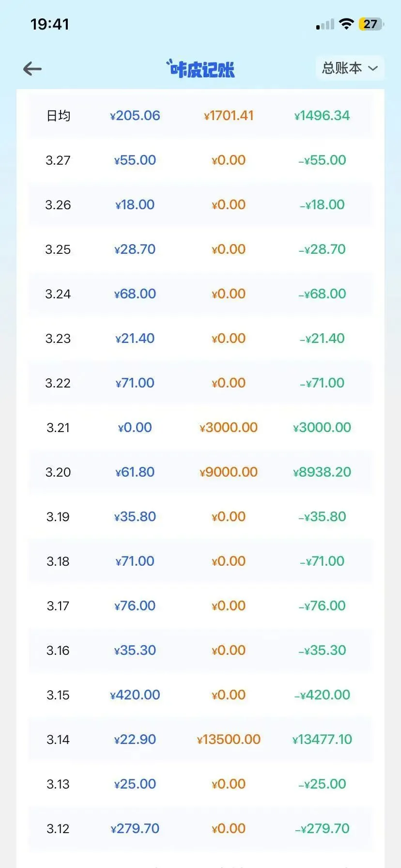Tap the Wi-Fi status icon
Viewport: 401px width, 868px height.
346,24
